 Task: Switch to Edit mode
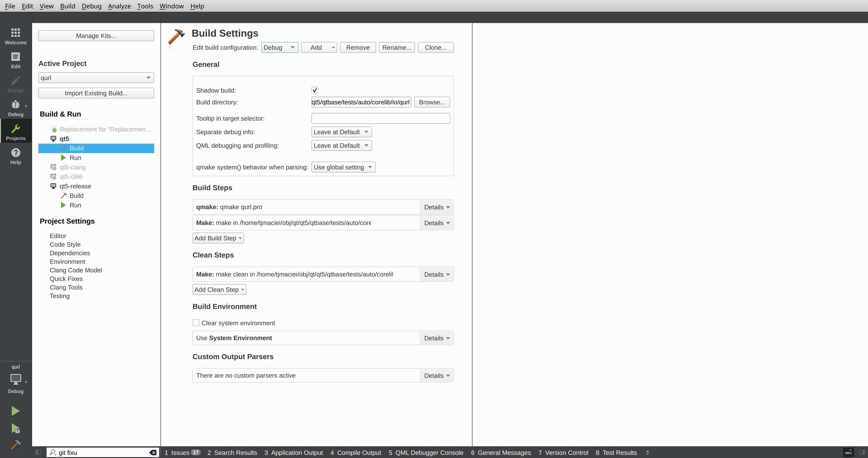pos(16,60)
